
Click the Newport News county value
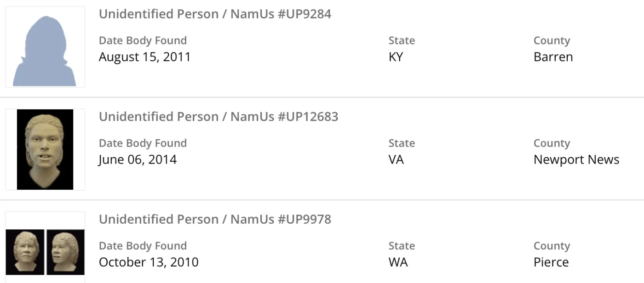(576, 160)
